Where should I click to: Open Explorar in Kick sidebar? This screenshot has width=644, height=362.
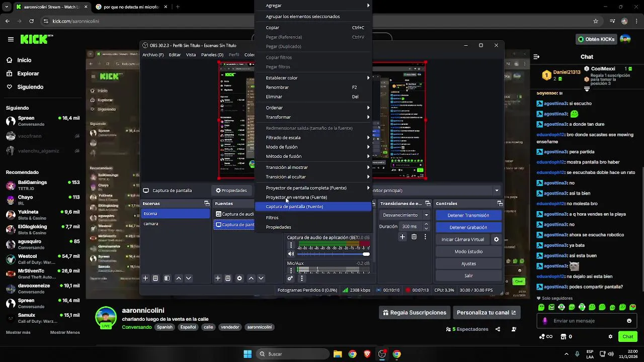click(28, 73)
